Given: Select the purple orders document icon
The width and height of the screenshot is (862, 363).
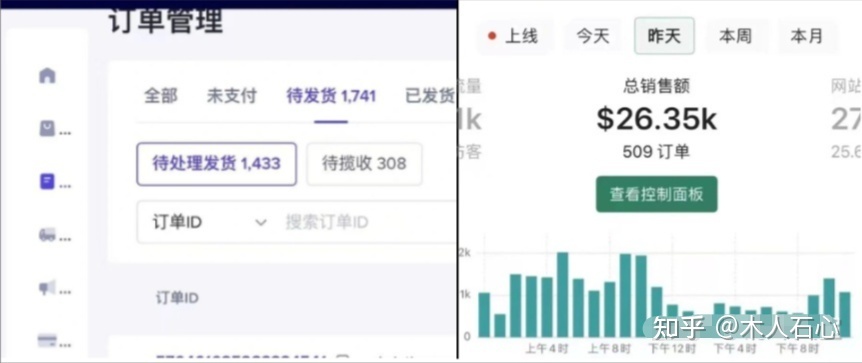Looking at the screenshot, I should coord(47,181).
